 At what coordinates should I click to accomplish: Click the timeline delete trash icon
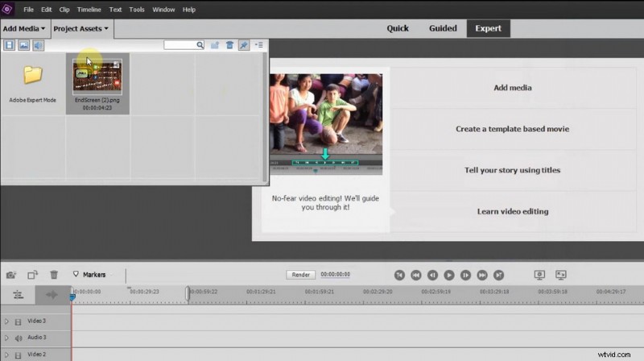tap(54, 275)
